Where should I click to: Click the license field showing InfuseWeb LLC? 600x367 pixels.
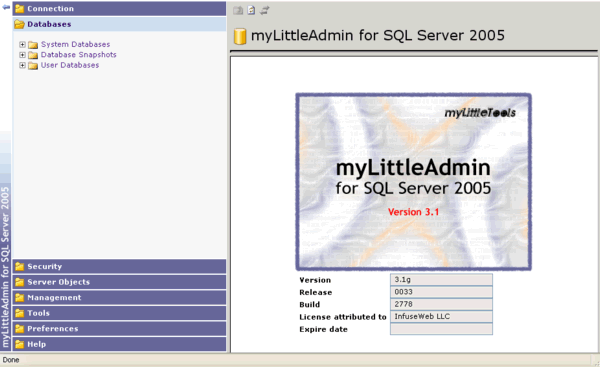[x=441, y=316]
